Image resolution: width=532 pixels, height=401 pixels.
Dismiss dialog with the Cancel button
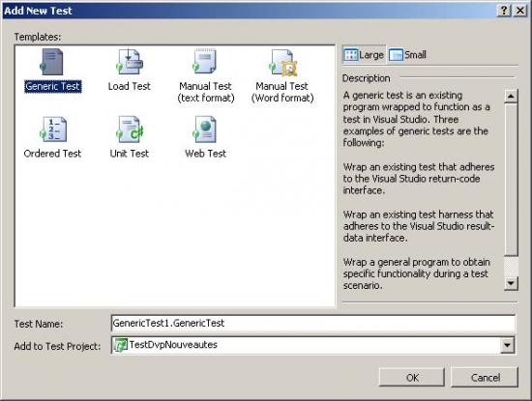coord(485,377)
